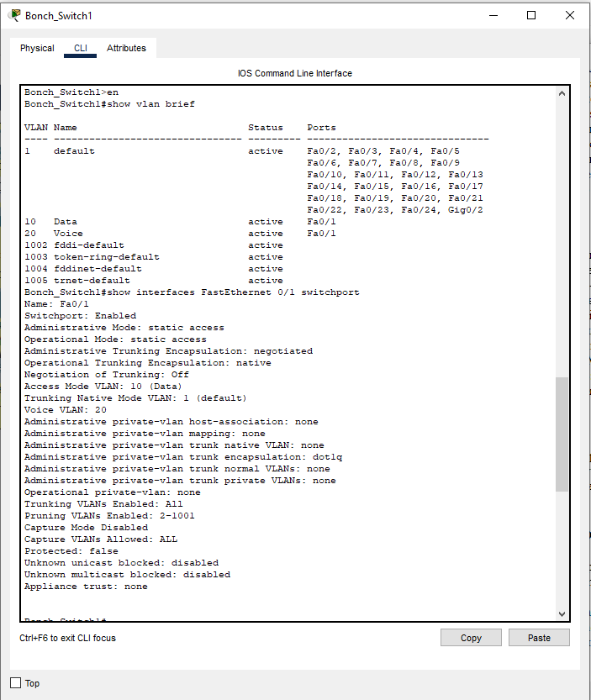
Task: Click the 'IOS Command Line Interface' heading
Action: tap(295, 73)
